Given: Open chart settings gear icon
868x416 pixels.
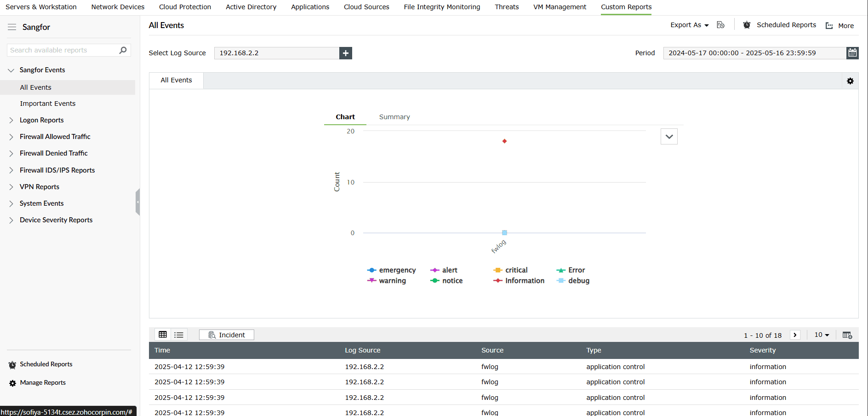Looking at the screenshot, I should click(x=850, y=81).
